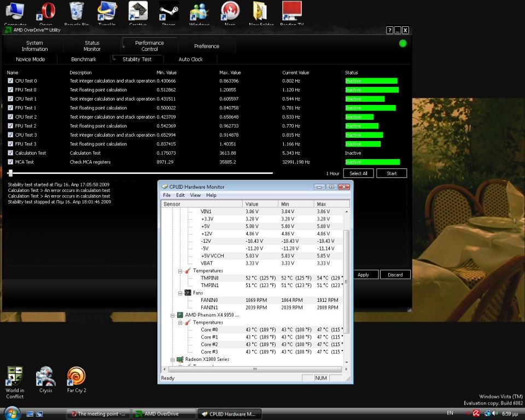Uncheck the FPU Test 0 checkbox
This screenshot has width=525, height=420.
click(x=10, y=90)
